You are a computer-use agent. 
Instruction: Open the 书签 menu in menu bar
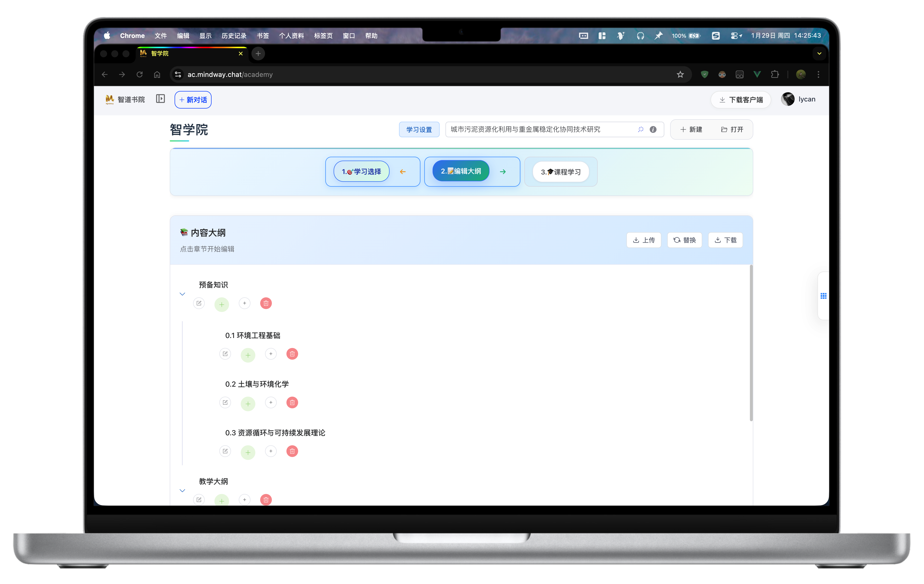263,36
